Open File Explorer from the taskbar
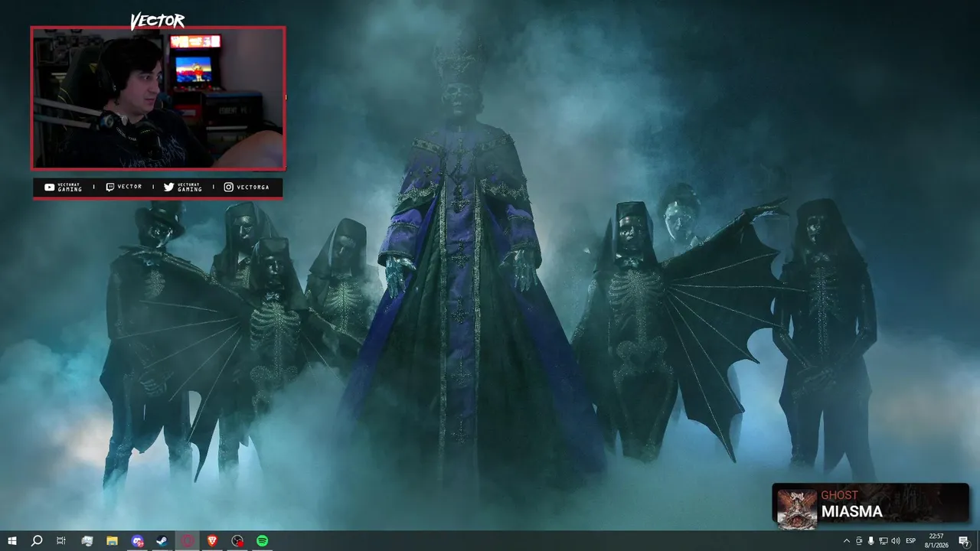This screenshot has width=980, height=551. [x=112, y=541]
